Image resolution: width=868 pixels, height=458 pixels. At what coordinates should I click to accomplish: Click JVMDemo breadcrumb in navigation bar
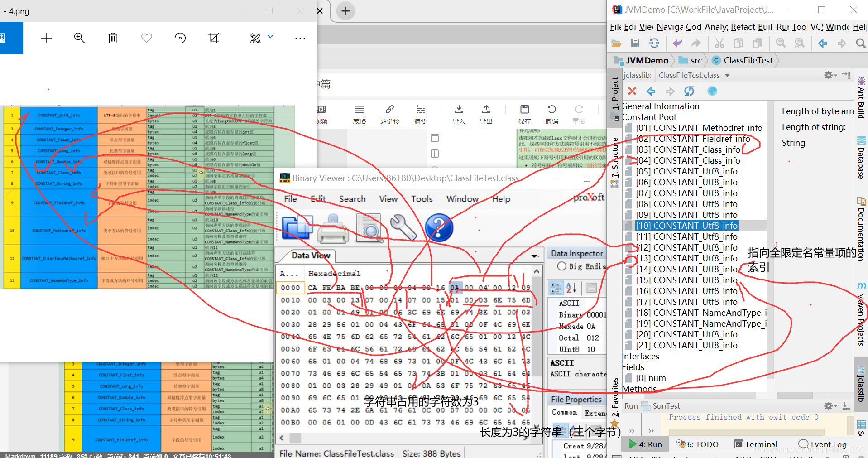click(x=641, y=60)
